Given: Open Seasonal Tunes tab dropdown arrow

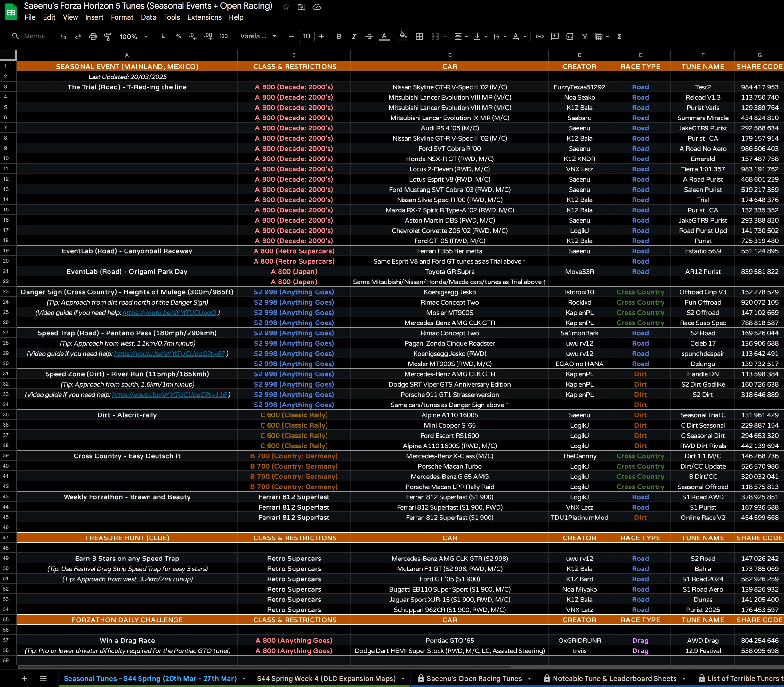Looking at the screenshot, I should 244,679.
